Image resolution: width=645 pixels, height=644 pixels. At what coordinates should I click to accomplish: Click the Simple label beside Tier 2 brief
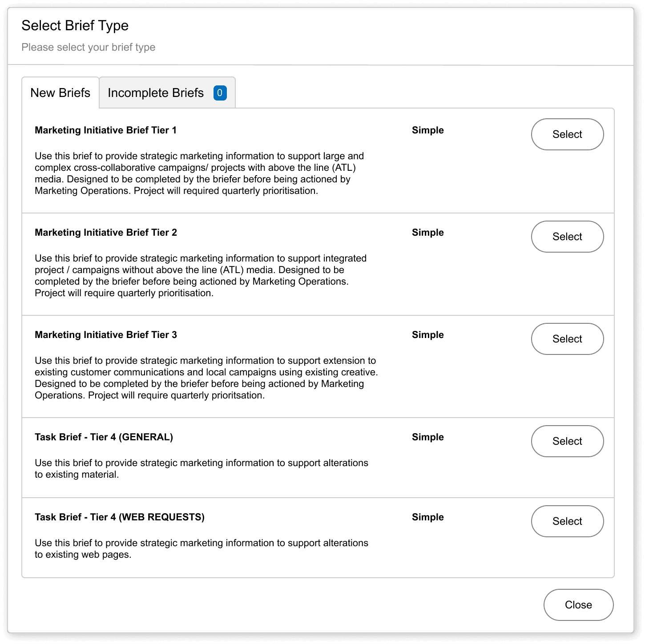pyautogui.click(x=427, y=232)
